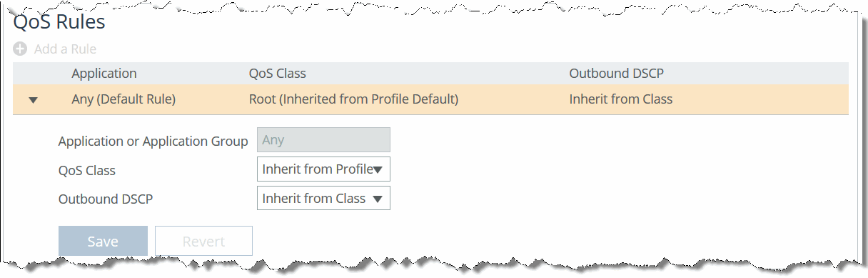
Task: Save the QoS rule changes
Action: 103,241
